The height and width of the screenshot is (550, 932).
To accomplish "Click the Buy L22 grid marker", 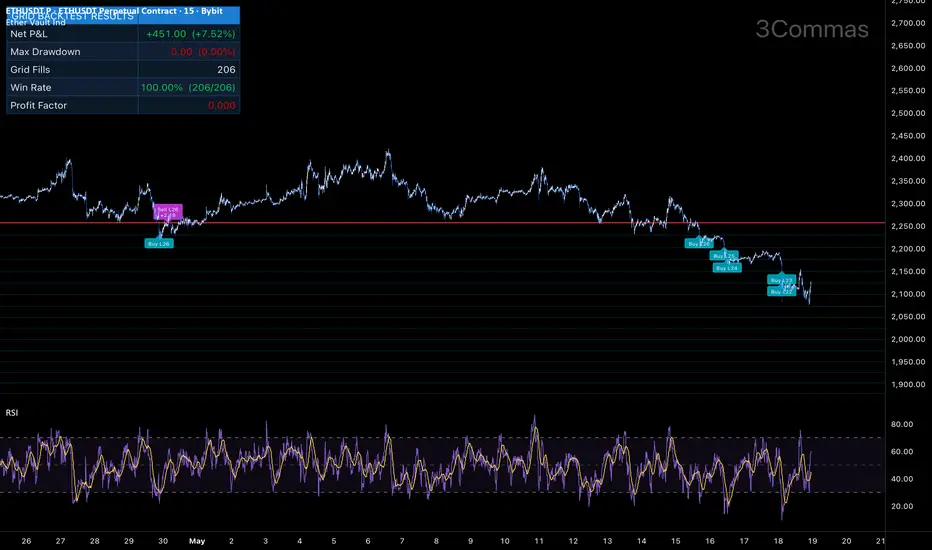I will coord(782,291).
